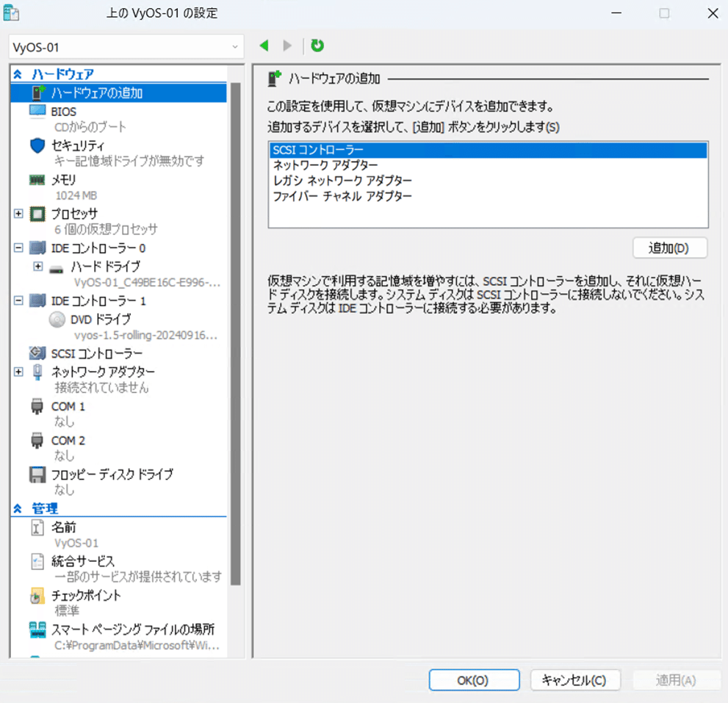Click the forward navigation arrow
The height and width of the screenshot is (703, 728).
coord(287,46)
